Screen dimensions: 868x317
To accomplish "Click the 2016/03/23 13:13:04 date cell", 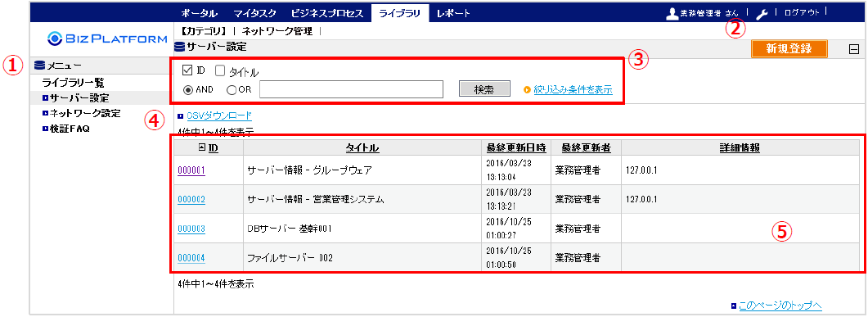I will click(516, 170).
